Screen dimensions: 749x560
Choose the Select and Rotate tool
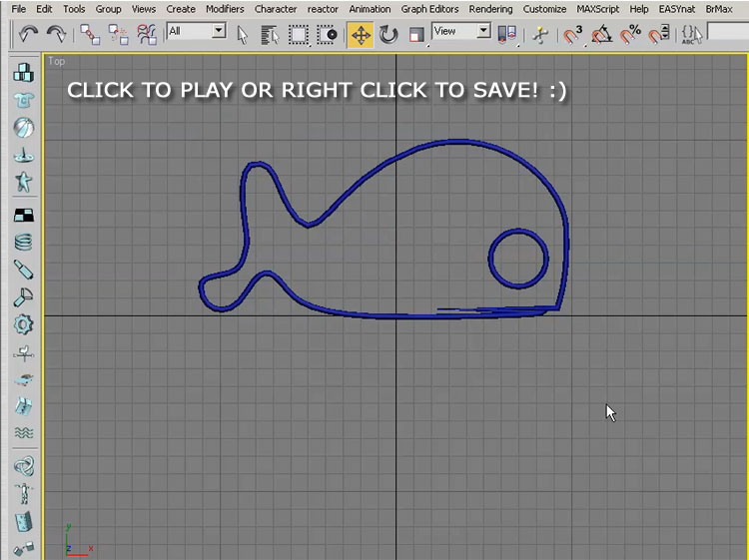point(388,35)
